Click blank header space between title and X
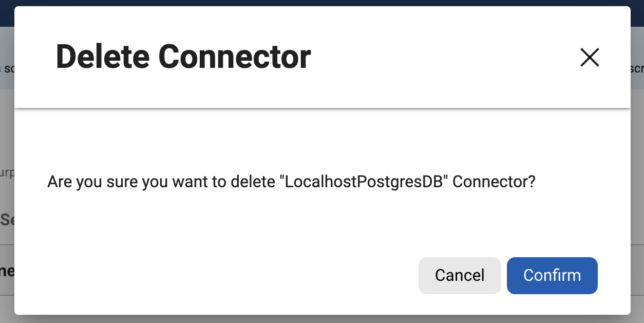The width and height of the screenshot is (644, 323). coord(442,57)
